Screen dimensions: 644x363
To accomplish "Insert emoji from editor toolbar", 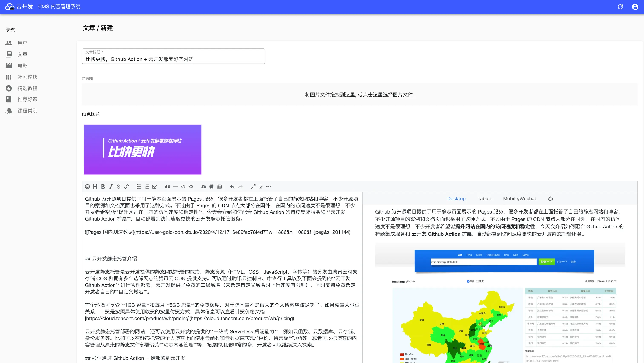I will (x=87, y=187).
